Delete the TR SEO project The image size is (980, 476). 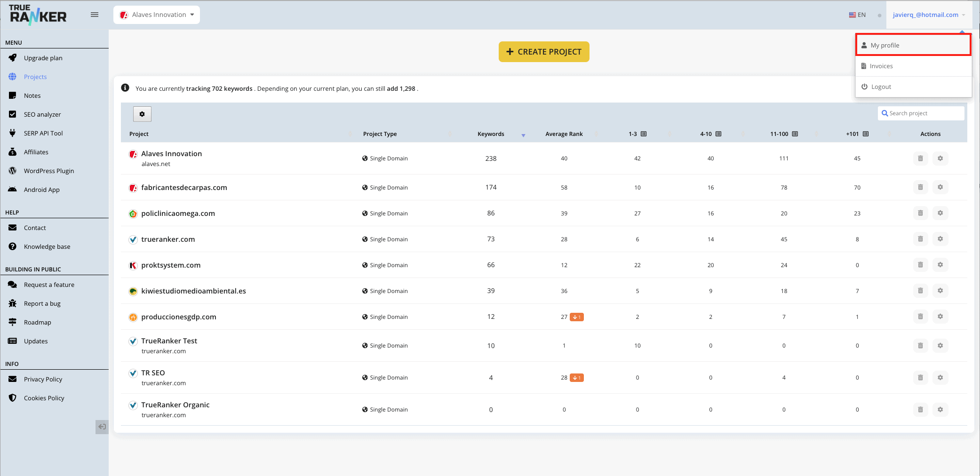coord(920,378)
